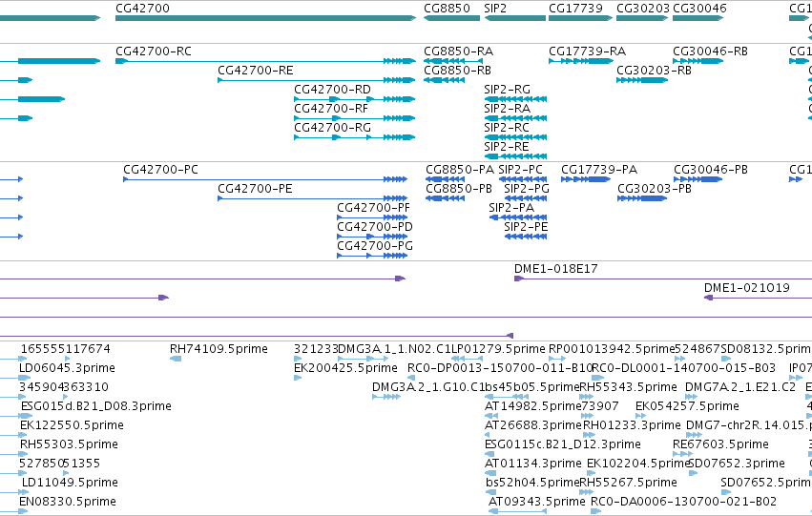Click protein CG42700-PE

click(x=313, y=198)
